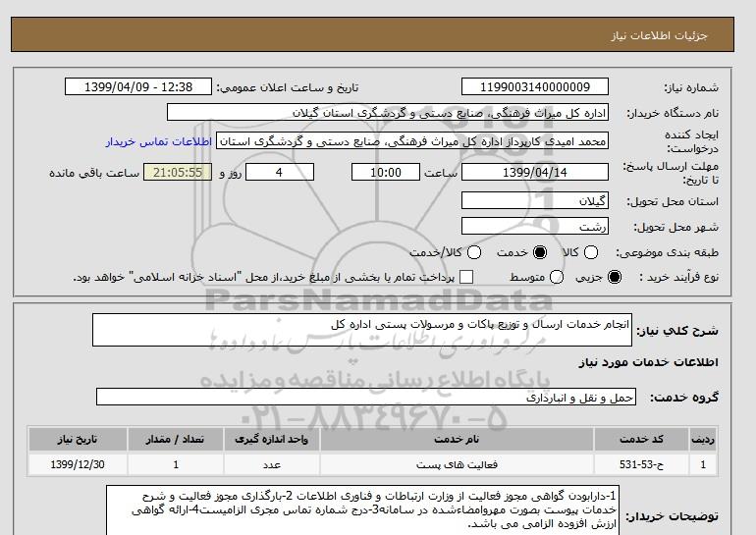Click the توضیحات خریدار label

pos(673,516)
